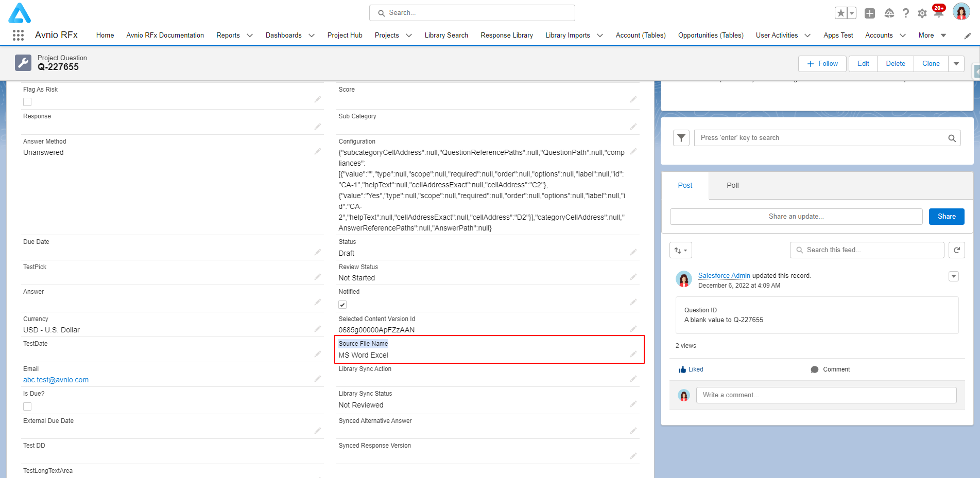Image resolution: width=980 pixels, height=478 pixels.
Task: Open the Response Library tab
Action: coord(507,36)
